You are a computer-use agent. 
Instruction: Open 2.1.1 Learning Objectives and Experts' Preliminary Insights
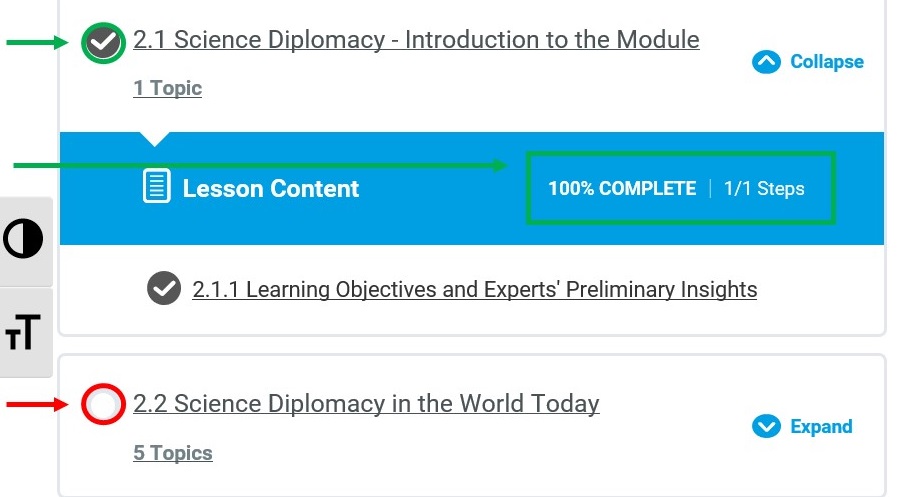pyautogui.click(x=475, y=289)
